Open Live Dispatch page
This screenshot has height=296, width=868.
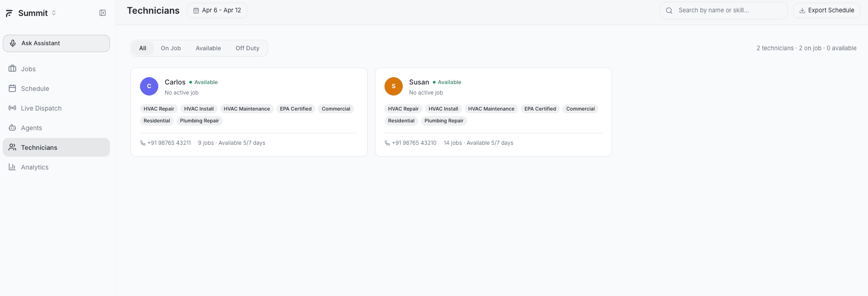[x=56, y=108]
